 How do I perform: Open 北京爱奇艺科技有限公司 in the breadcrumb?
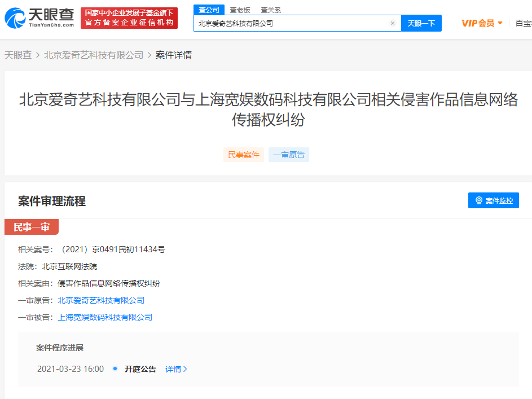pyautogui.click(x=94, y=55)
